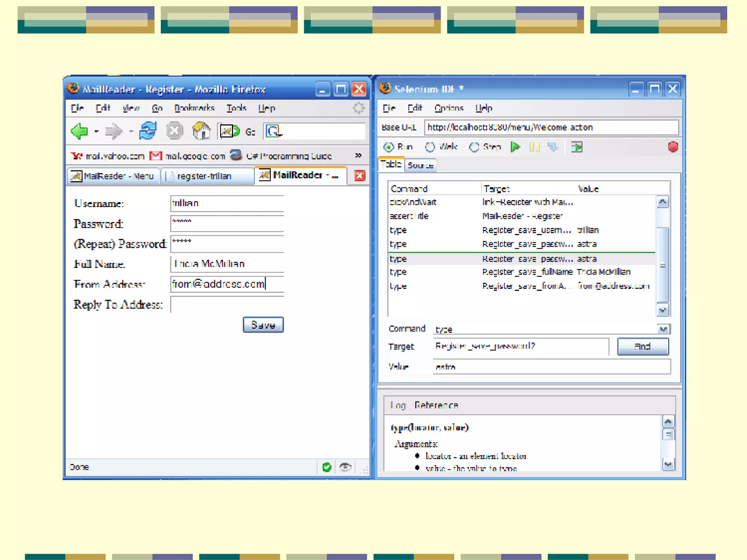This screenshot has height=560, width=747.
Task: Open Selenium IDE Options menu
Action: (448, 108)
